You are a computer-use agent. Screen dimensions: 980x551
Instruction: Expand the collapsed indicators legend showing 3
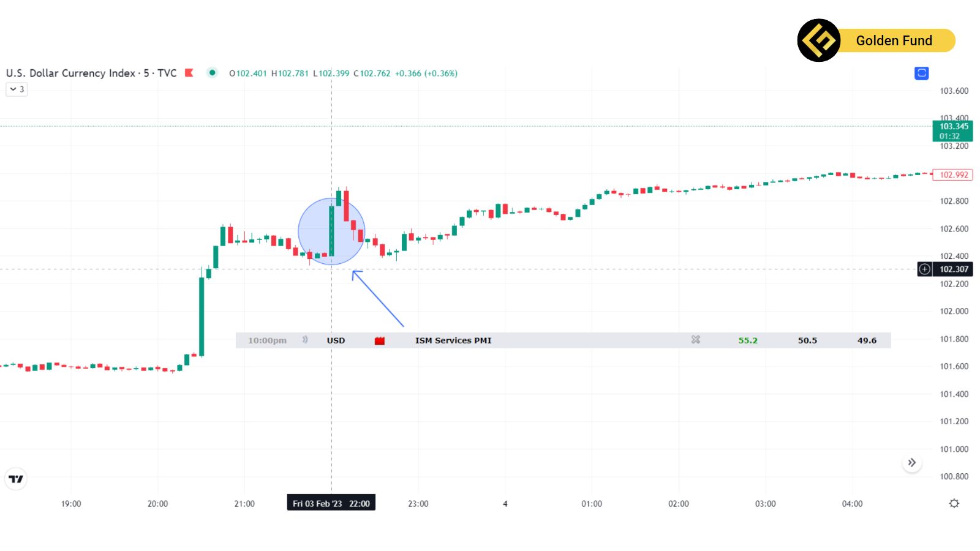click(x=17, y=89)
